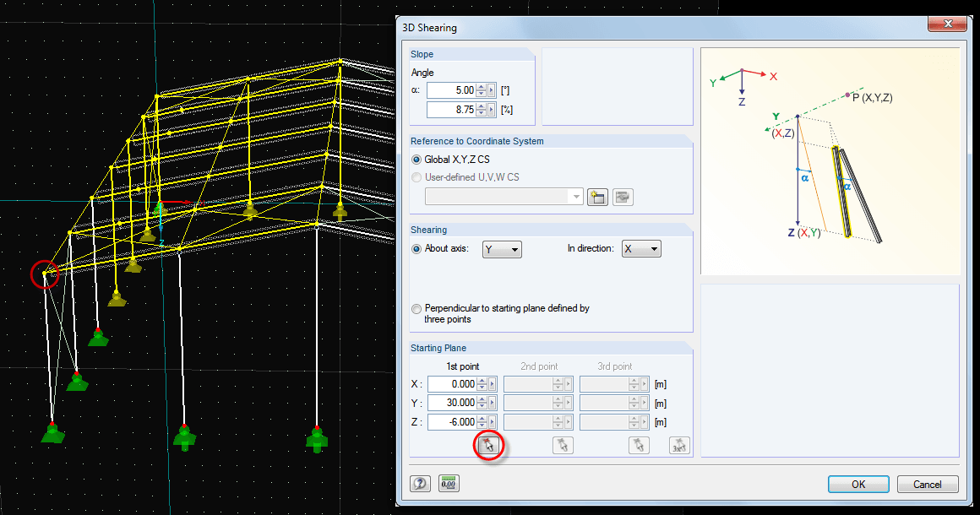The height and width of the screenshot is (515, 980).
Task: Enable 'Perpendicular to starting plane defined by three points'
Action: [x=416, y=308]
